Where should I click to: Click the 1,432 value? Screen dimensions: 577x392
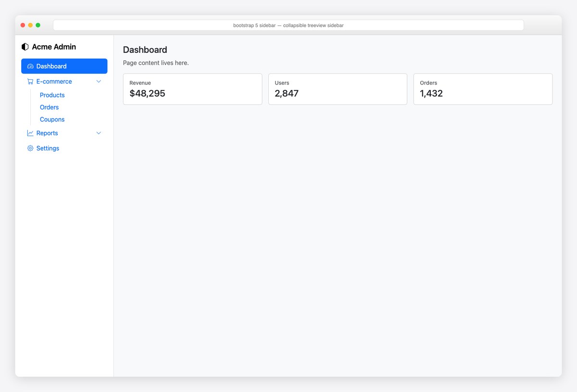(431, 93)
